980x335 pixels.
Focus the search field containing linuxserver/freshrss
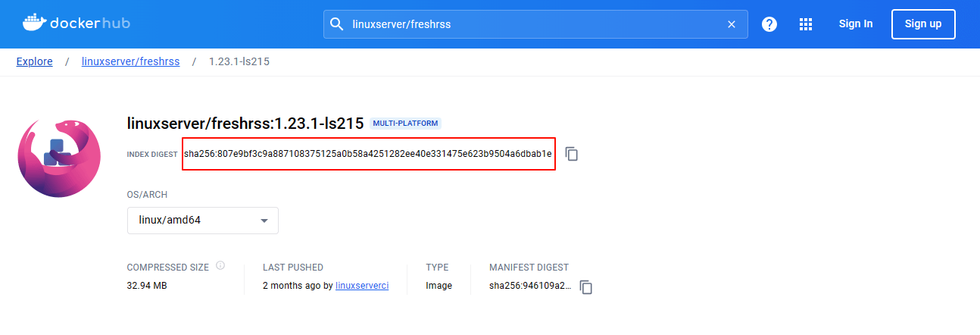coord(530,24)
